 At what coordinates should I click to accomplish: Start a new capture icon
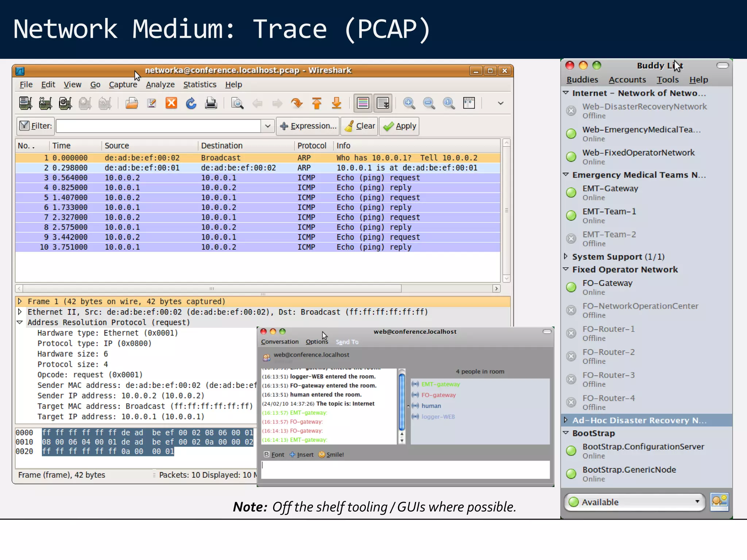(x=65, y=103)
